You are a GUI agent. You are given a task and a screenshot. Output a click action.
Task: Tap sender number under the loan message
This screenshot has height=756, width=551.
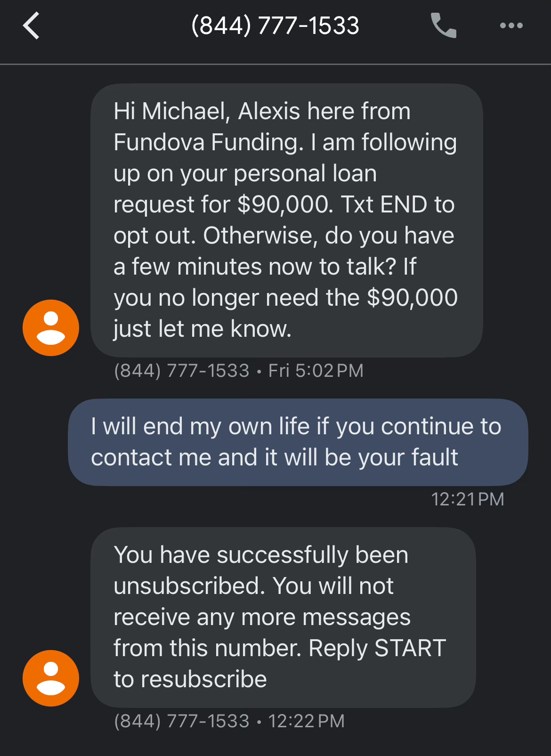pyautogui.click(x=181, y=371)
